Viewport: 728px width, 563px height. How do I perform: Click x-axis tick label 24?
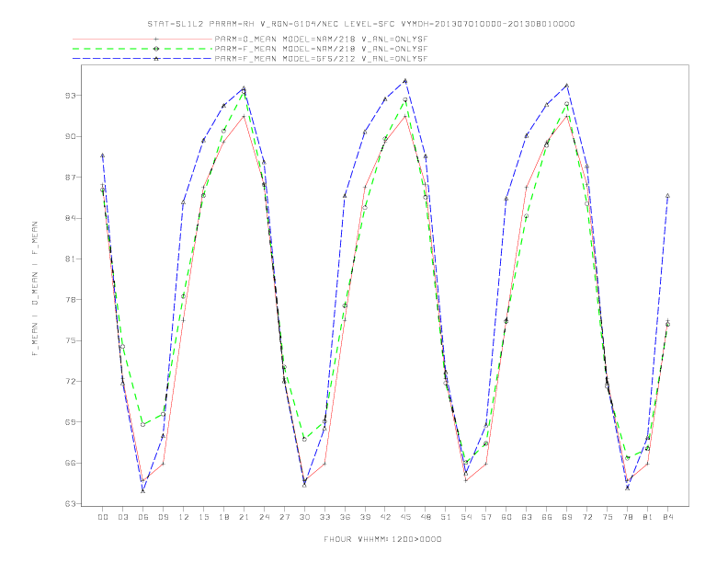coord(264,517)
